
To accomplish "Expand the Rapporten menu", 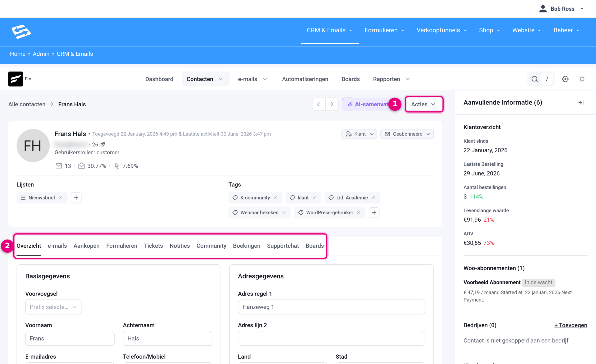I will [391, 79].
